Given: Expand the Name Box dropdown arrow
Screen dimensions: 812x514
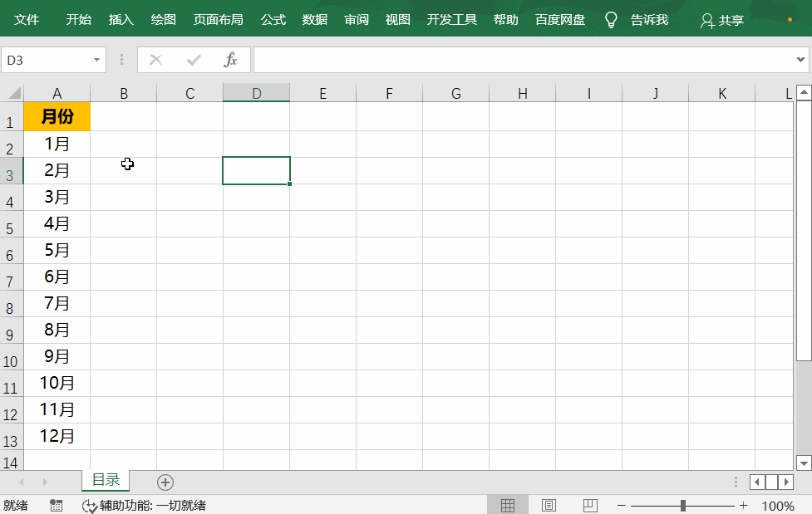Looking at the screenshot, I should coord(96,60).
